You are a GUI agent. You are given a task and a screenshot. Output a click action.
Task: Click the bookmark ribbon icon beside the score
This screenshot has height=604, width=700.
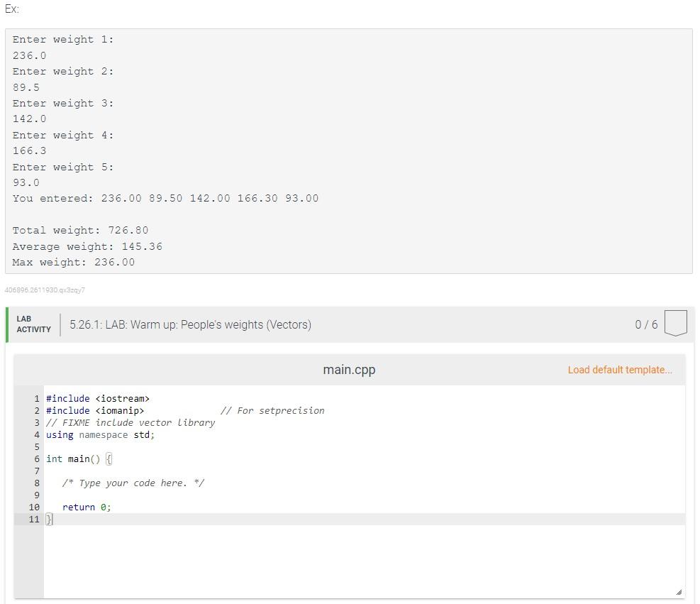click(x=676, y=322)
